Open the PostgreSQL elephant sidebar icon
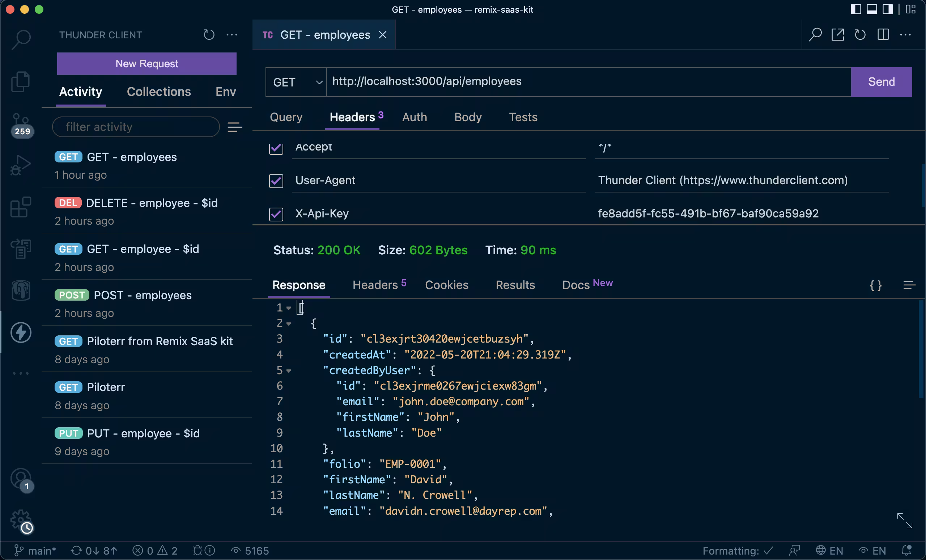 (x=21, y=290)
